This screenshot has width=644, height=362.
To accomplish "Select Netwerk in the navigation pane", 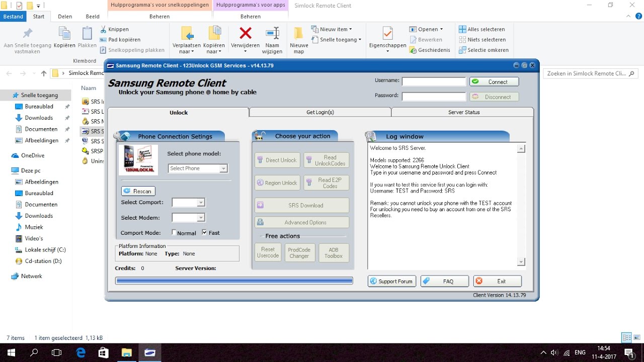I will point(32,276).
